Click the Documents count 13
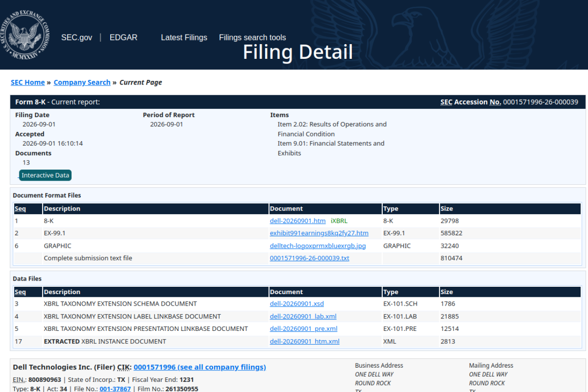This screenshot has width=588, height=392. pyautogui.click(x=26, y=163)
